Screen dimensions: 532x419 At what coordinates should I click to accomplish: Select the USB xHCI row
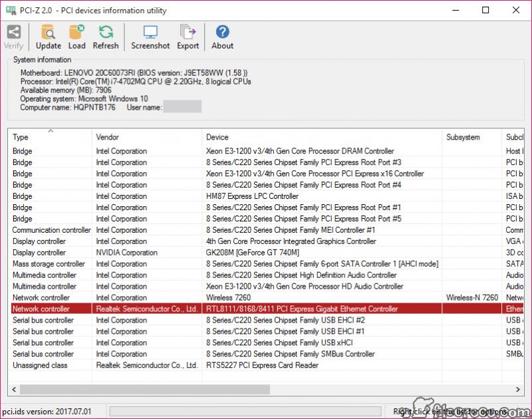(266, 343)
